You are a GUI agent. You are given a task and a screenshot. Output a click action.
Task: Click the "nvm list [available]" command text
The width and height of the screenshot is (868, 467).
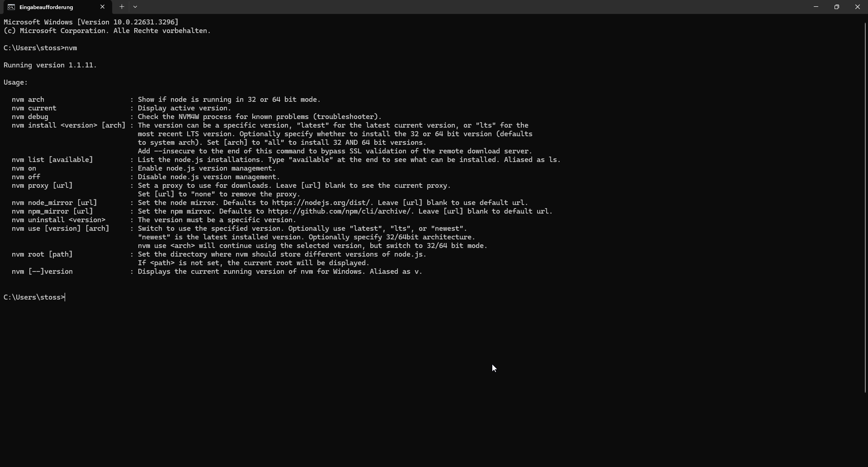click(x=52, y=160)
